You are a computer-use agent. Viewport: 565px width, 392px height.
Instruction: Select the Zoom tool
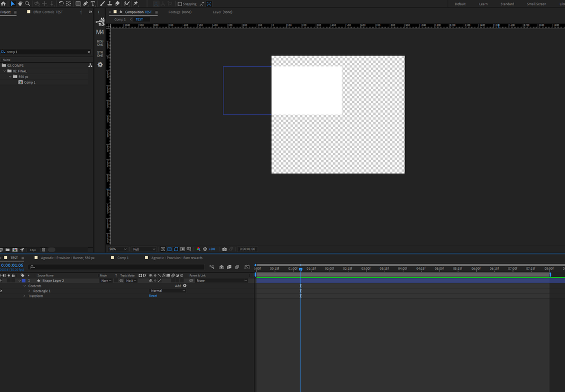[x=28, y=3]
